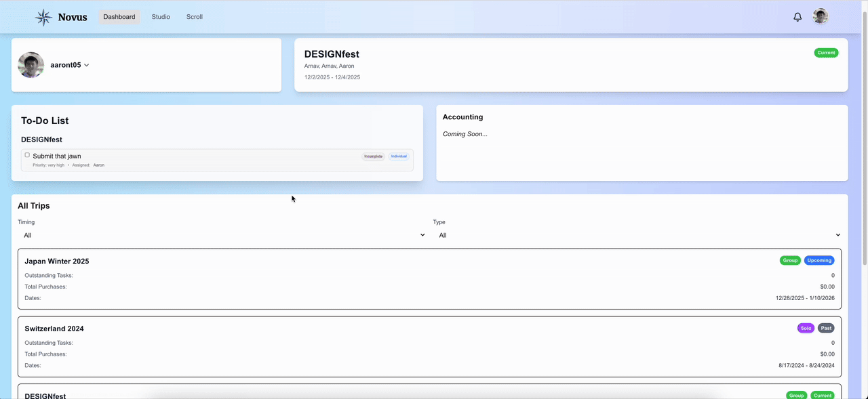Click the Upcoming badge on Japan Winter 2025

[x=818, y=260]
